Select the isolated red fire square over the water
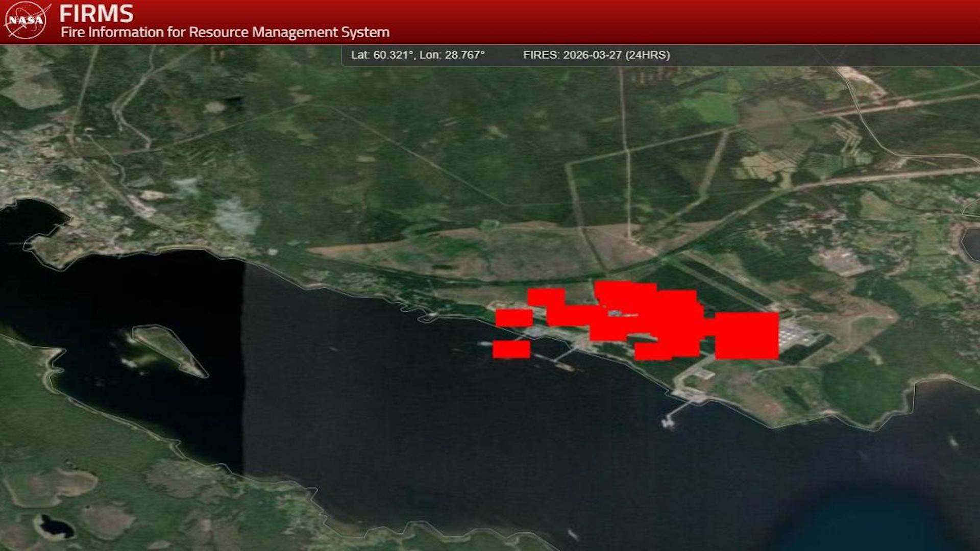 point(511,349)
